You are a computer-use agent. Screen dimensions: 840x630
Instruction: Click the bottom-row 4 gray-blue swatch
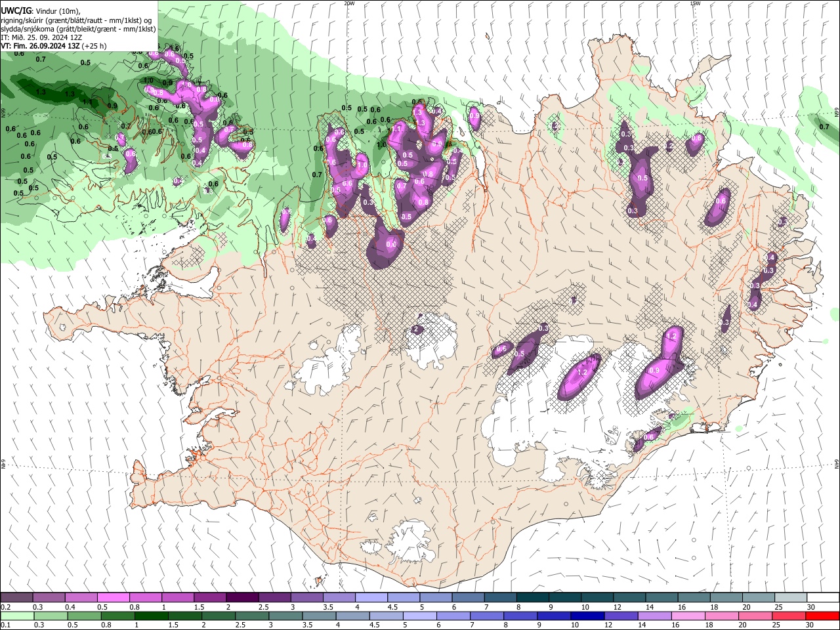click(352, 616)
